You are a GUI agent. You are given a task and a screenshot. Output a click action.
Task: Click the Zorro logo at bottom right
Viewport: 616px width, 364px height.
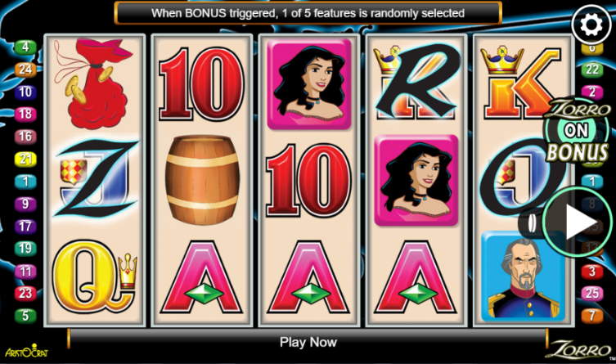pos(579,349)
